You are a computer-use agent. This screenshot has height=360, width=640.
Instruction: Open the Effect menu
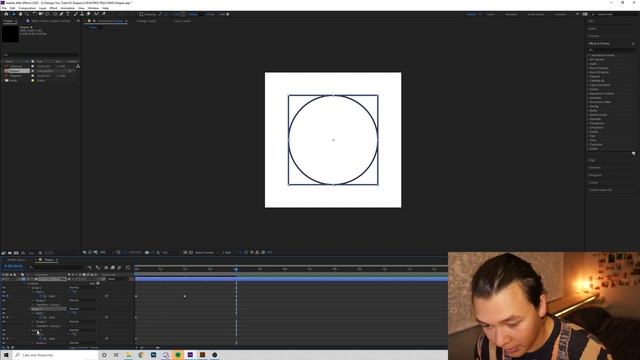[x=53, y=8]
